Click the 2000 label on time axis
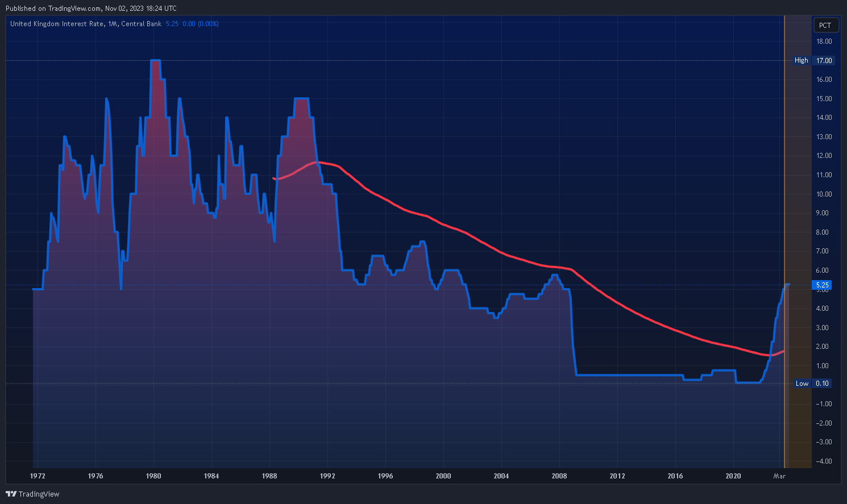The height and width of the screenshot is (504, 847). 443,476
